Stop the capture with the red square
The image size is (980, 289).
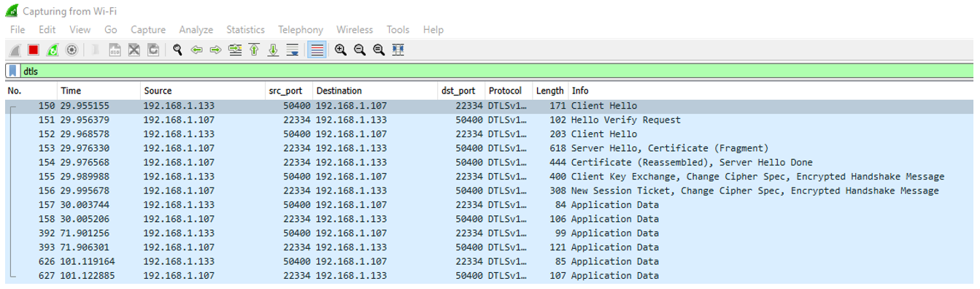pos(33,50)
